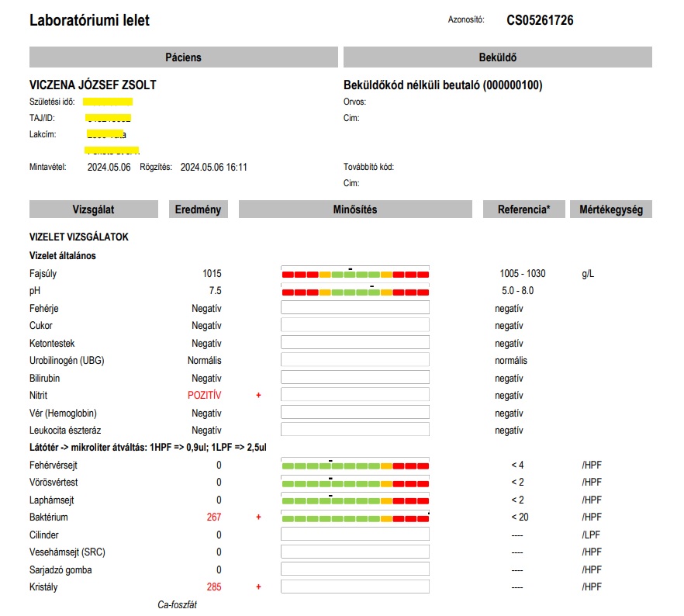Image resolution: width=684 pixels, height=616 pixels.
Task: Click the empty rating box for Cilinder
Action: [x=354, y=535]
